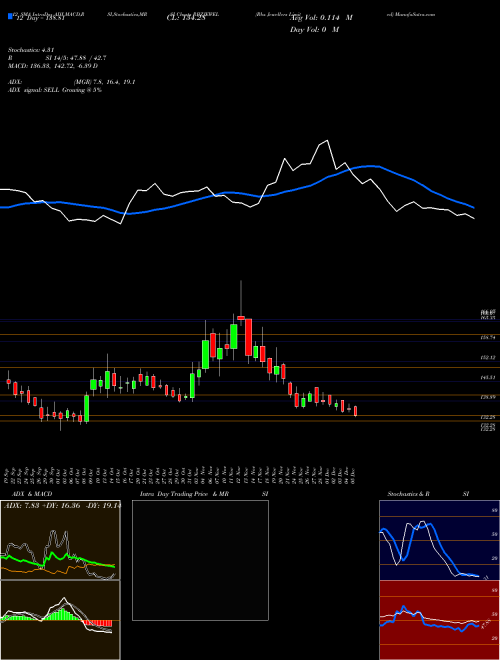Click the empty Intra Day Trading Price panel
This screenshot has height=660, width=500.
click(200, 560)
